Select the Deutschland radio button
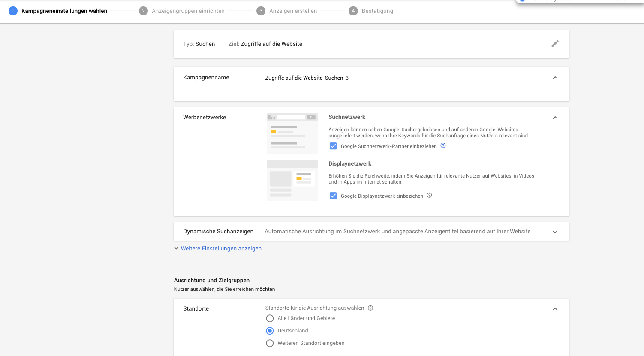The height and width of the screenshot is (356, 644). tap(270, 331)
